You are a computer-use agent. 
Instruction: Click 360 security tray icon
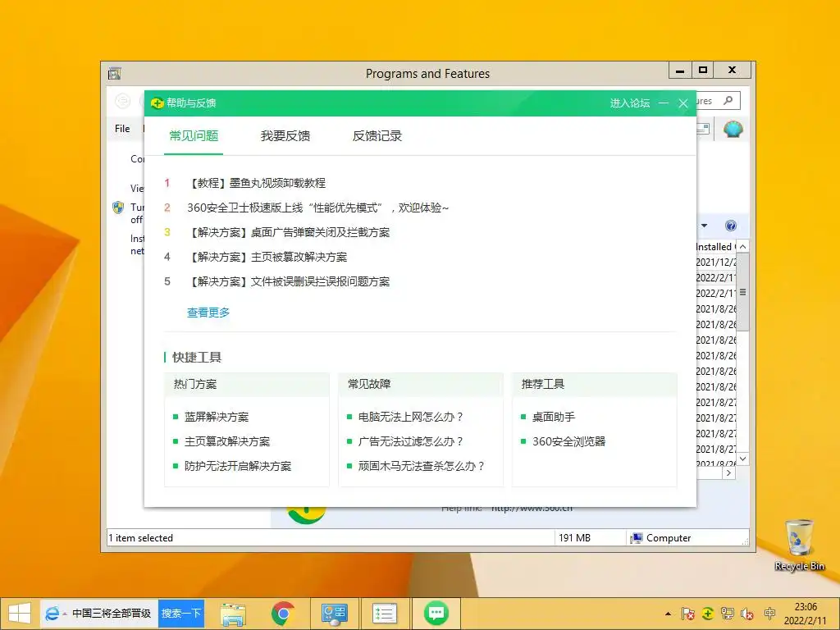708,614
